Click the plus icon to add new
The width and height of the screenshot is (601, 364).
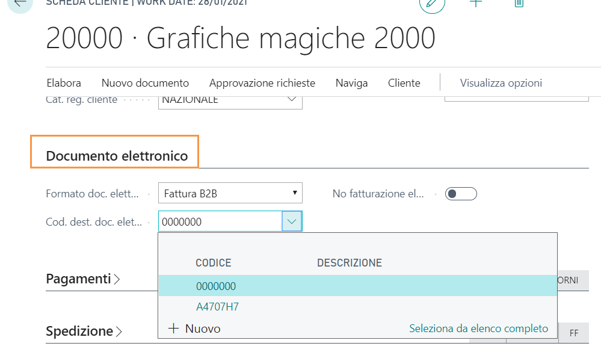(x=475, y=3)
